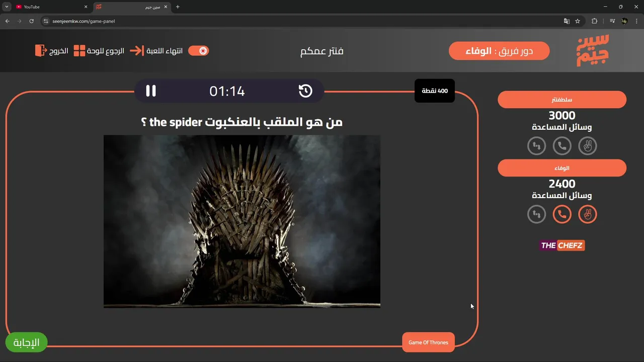Click the exit door icon for الخروج
Viewport: 644px width, 362px height.
point(40,50)
